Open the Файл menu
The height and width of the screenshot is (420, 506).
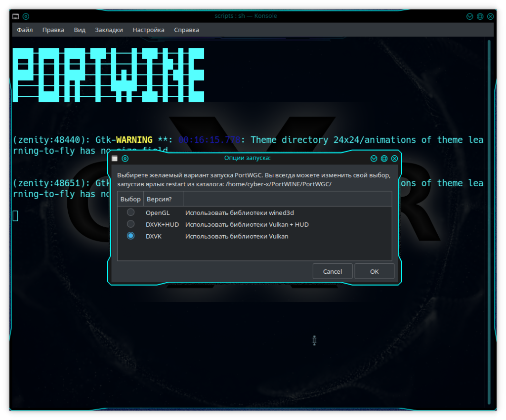click(25, 30)
